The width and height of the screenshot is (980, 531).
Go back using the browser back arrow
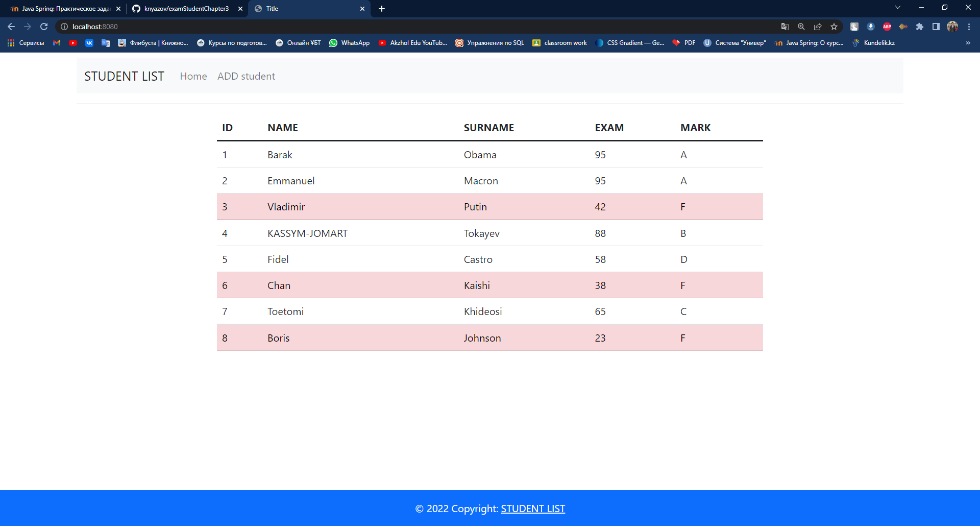pyautogui.click(x=11, y=27)
